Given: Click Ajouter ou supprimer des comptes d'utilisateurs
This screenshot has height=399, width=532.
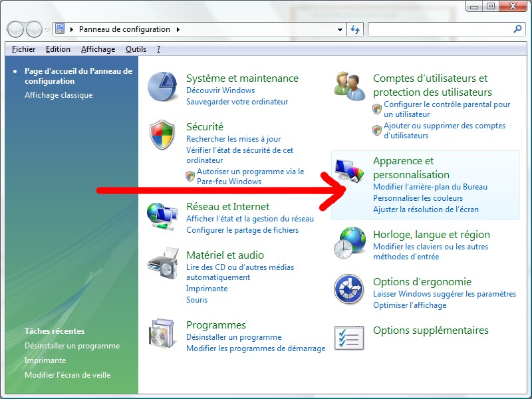Looking at the screenshot, I should point(444,130).
